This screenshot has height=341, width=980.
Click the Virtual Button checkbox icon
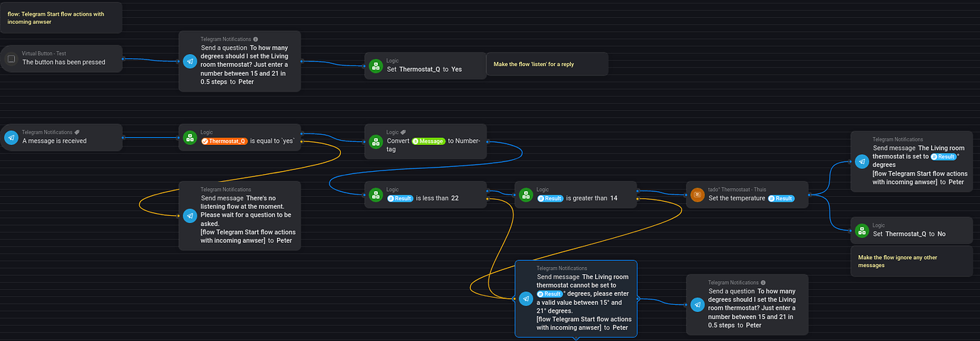11,59
